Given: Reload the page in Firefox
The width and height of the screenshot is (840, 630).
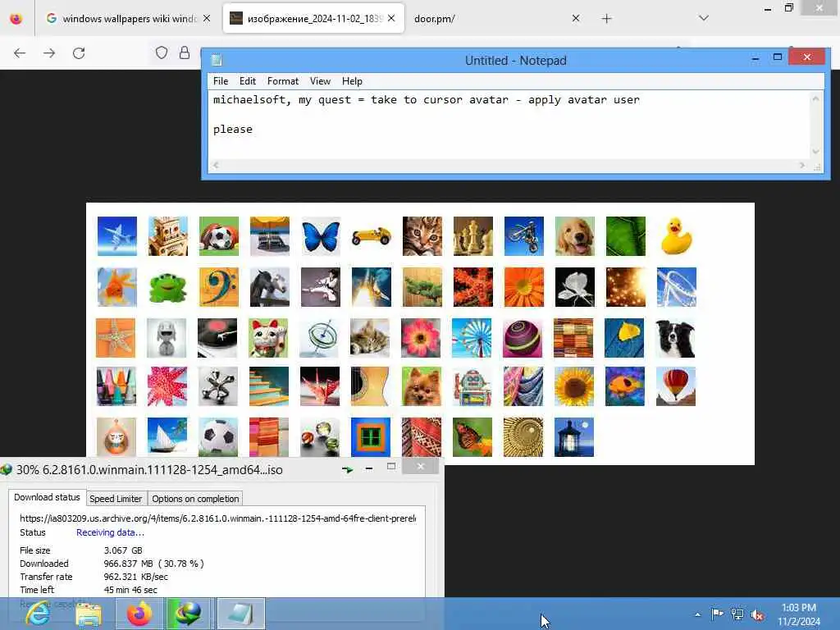Looking at the screenshot, I should pyautogui.click(x=79, y=53).
